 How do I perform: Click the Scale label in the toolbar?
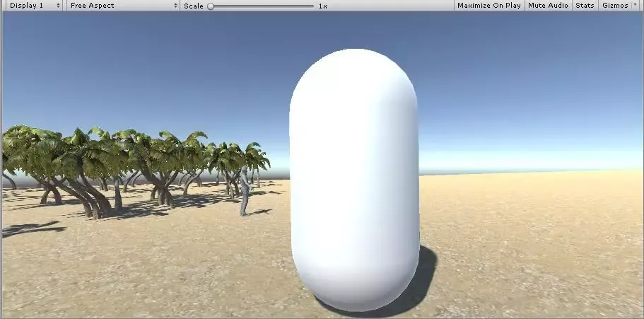pos(193,6)
